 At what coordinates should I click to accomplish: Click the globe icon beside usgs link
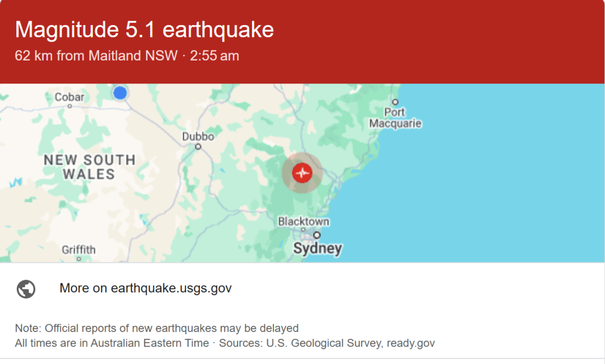coord(26,289)
